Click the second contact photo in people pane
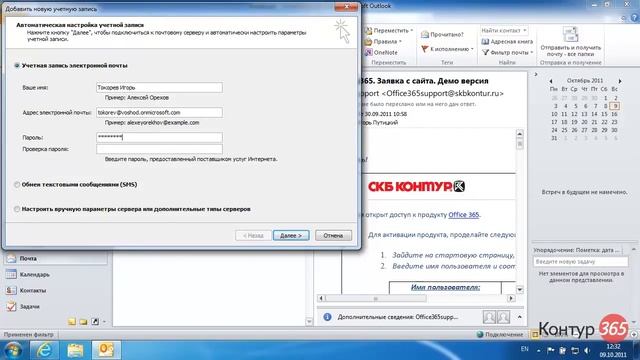Viewport: 640px width, 360px height. (x=504, y=317)
